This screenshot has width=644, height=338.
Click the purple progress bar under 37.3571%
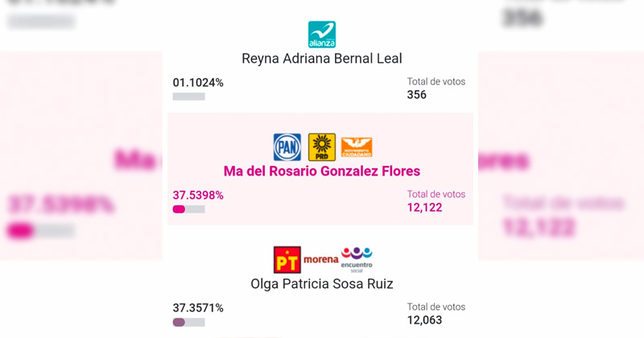click(188, 322)
